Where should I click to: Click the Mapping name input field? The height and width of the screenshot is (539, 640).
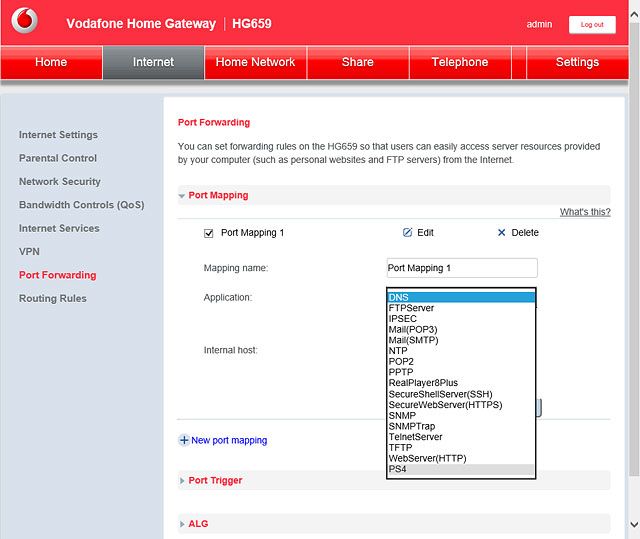tap(462, 268)
